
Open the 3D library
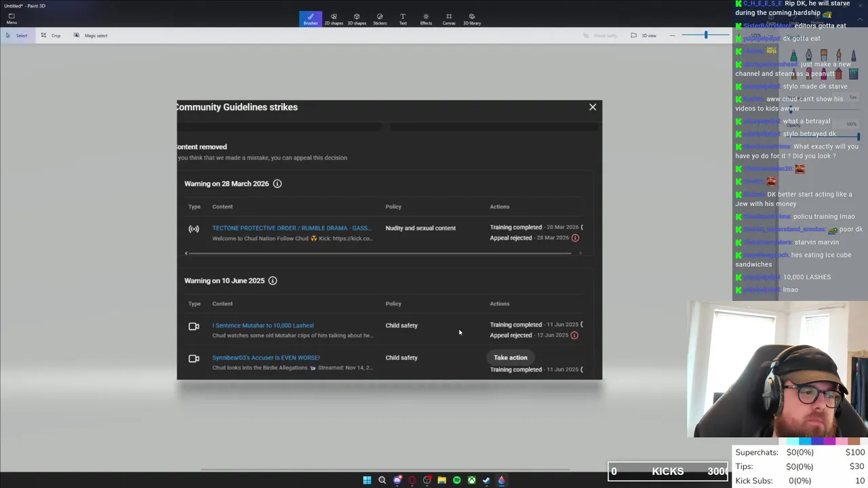(472, 19)
